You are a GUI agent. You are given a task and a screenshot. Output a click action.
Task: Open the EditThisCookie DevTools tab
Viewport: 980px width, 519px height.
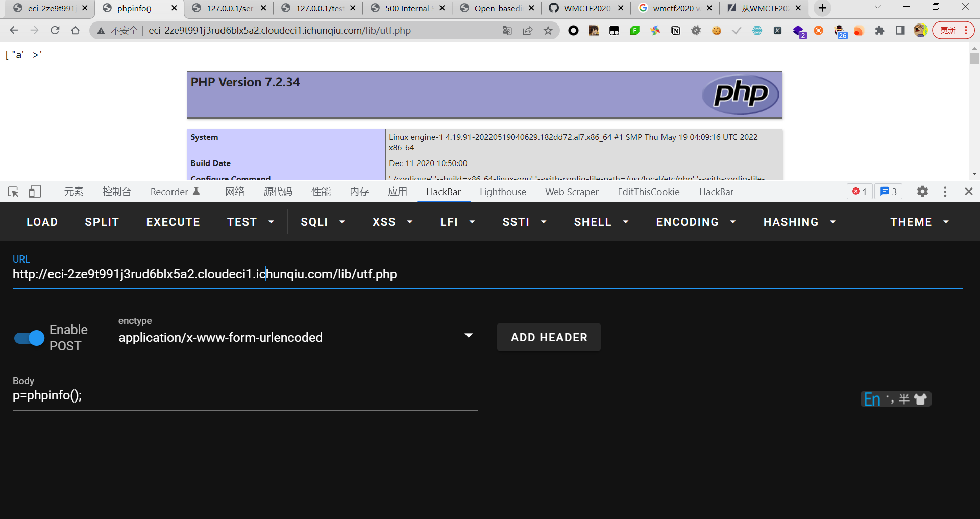pos(649,192)
